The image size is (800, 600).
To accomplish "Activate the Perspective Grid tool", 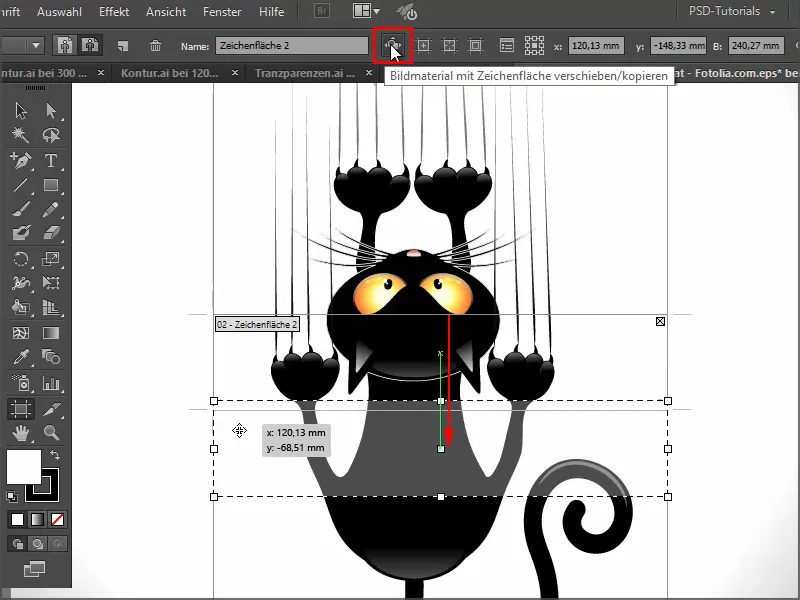I will (51, 307).
